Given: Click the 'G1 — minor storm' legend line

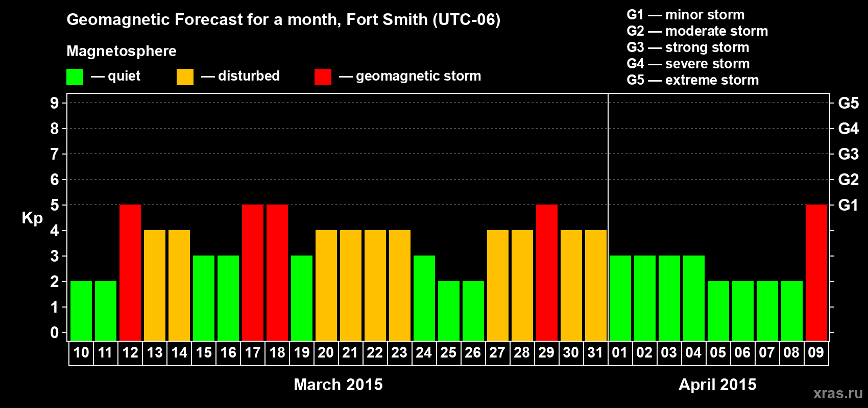Looking at the screenshot, I should [x=686, y=15].
